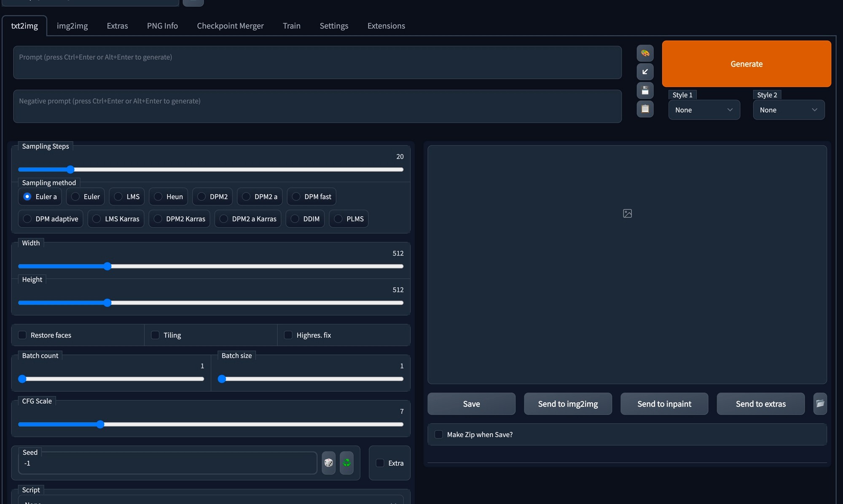
Task: Select Euler a sampling method
Action: 40,196
